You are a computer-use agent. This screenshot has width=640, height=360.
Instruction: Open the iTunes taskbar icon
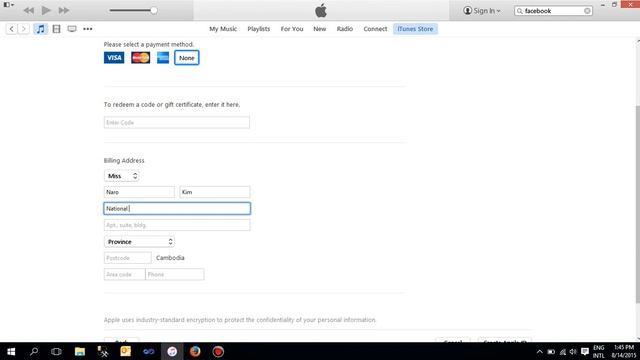(x=172, y=351)
